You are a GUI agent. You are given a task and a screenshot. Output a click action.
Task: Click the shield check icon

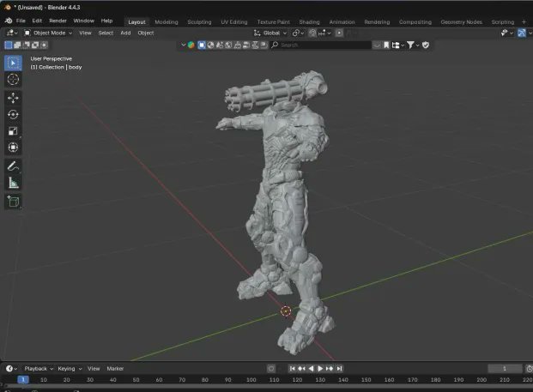[426, 45]
